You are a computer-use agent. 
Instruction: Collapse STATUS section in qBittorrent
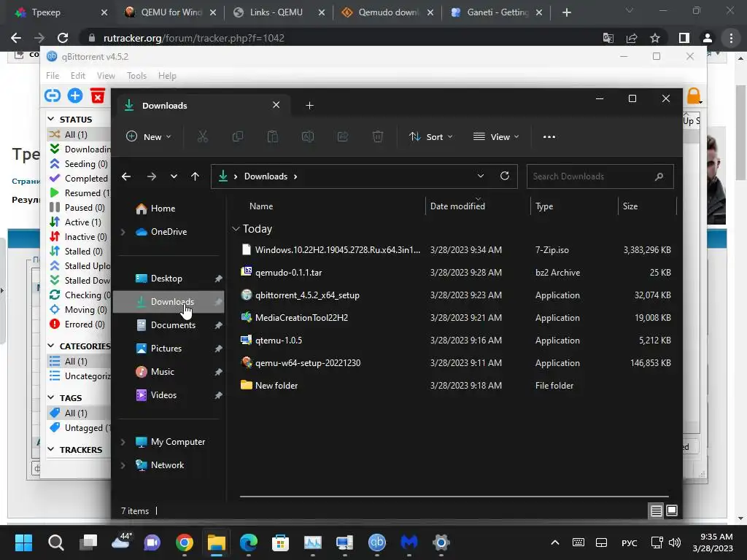pos(51,119)
